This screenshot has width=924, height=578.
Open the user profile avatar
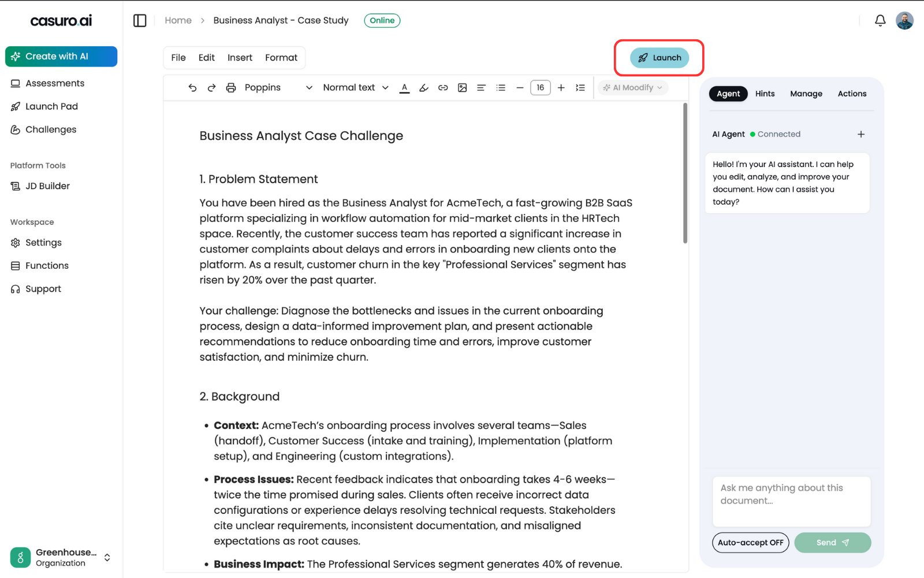pyautogui.click(x=904, y=20)
